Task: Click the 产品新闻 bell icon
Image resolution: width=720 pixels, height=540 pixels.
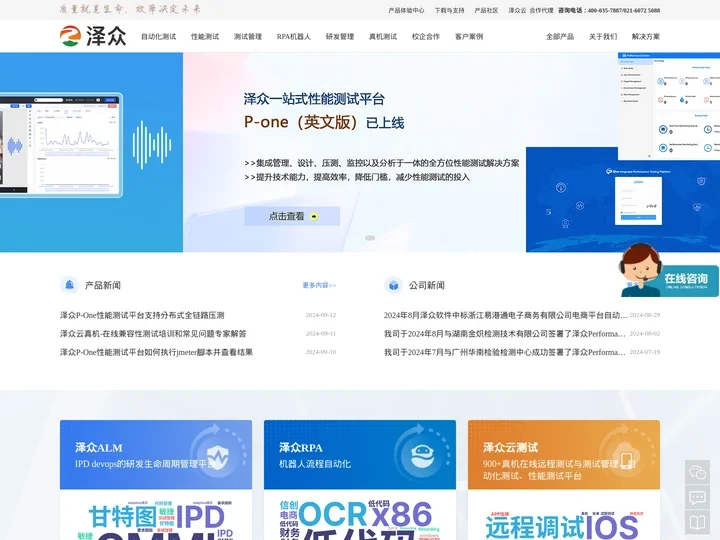Action: (x=69, y=285)
